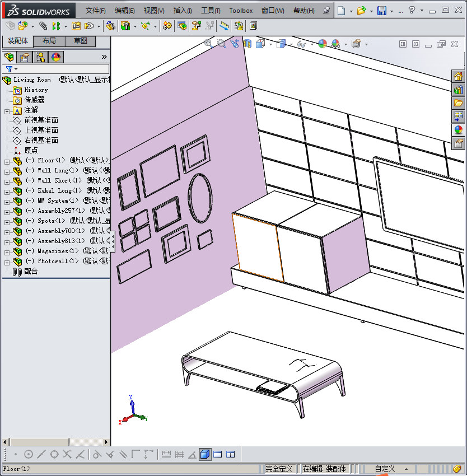Click the Insert Components toolbar icon
467x476 pixels.
[x=23, y=26]
